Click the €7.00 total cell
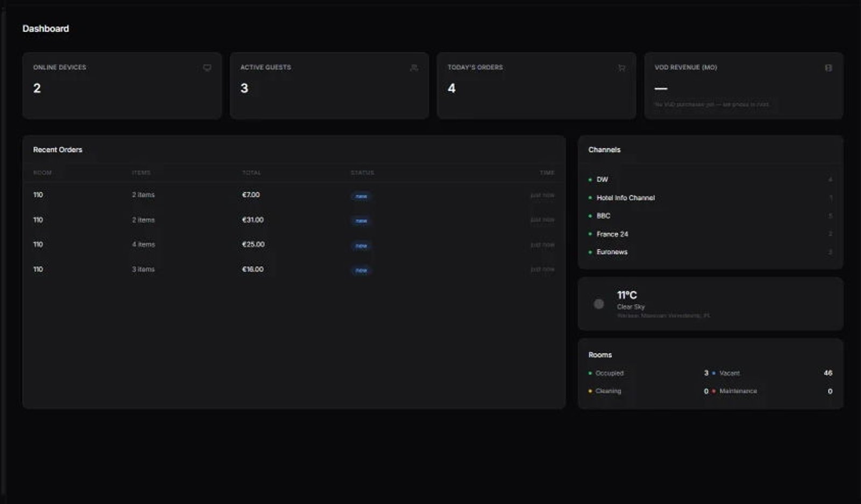 coord(251,195)
